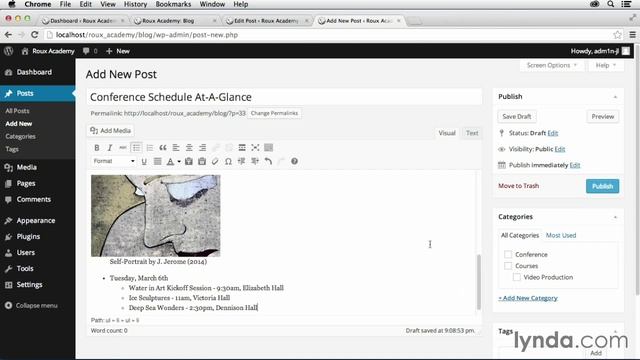
Task: Clear formatting with eraser icon
Action: click(215, 161)
